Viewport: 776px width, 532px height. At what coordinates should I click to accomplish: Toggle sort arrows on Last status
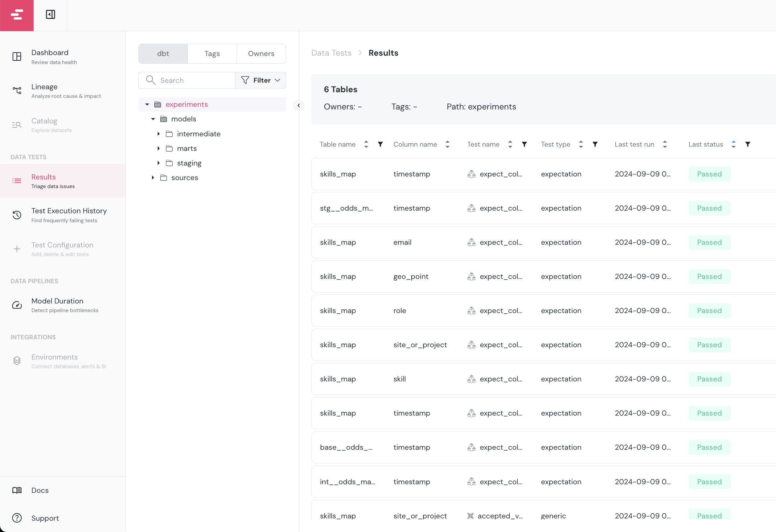pyautogui.click(x=734, y=144)
